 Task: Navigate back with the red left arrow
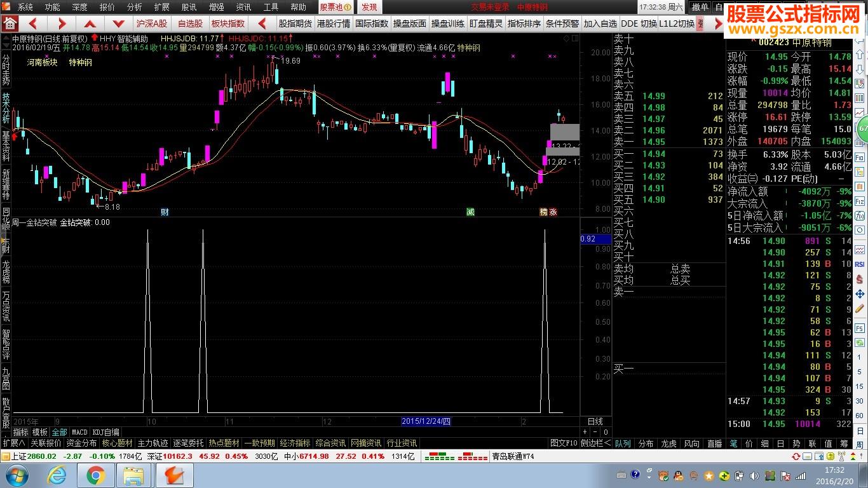[32, 24]
